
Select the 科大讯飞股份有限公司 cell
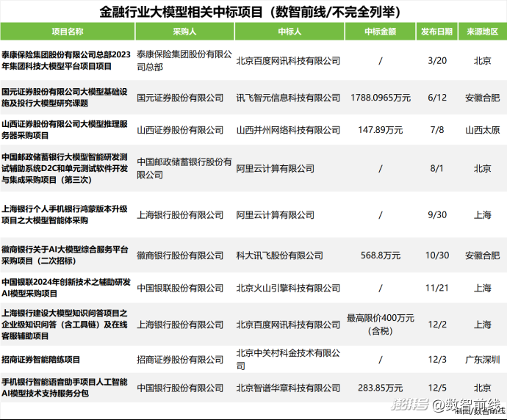279,256
